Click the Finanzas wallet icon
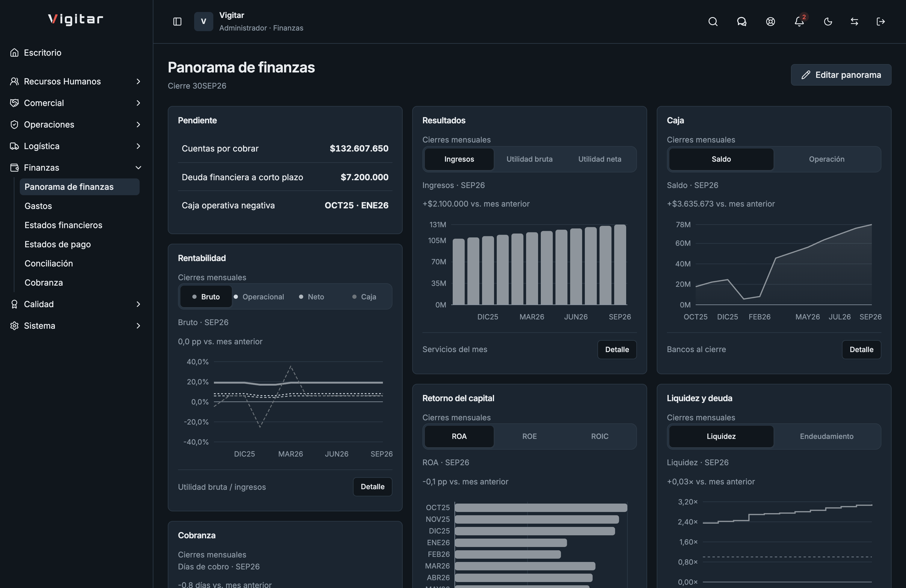Image resolution: width=906 pixels, height=588 pixels. [14, 168]
